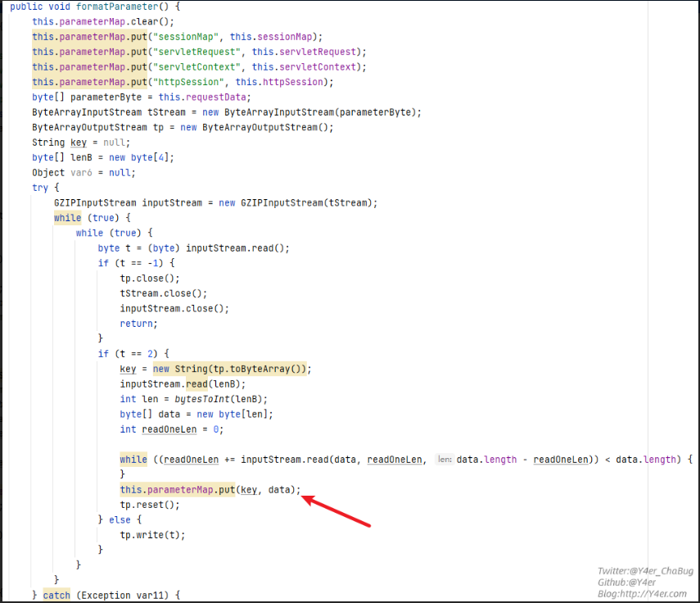The image size is (700, 603).
Task: Click inputStream.read(lenB) call
Action: tap(183, 384)
